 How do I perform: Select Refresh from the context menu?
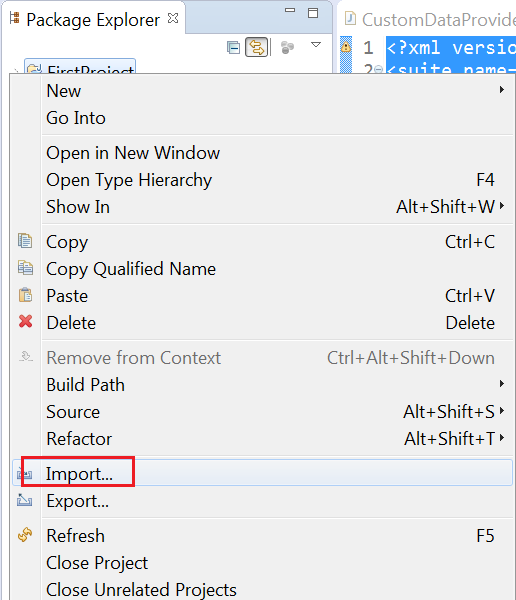point(262,536)
